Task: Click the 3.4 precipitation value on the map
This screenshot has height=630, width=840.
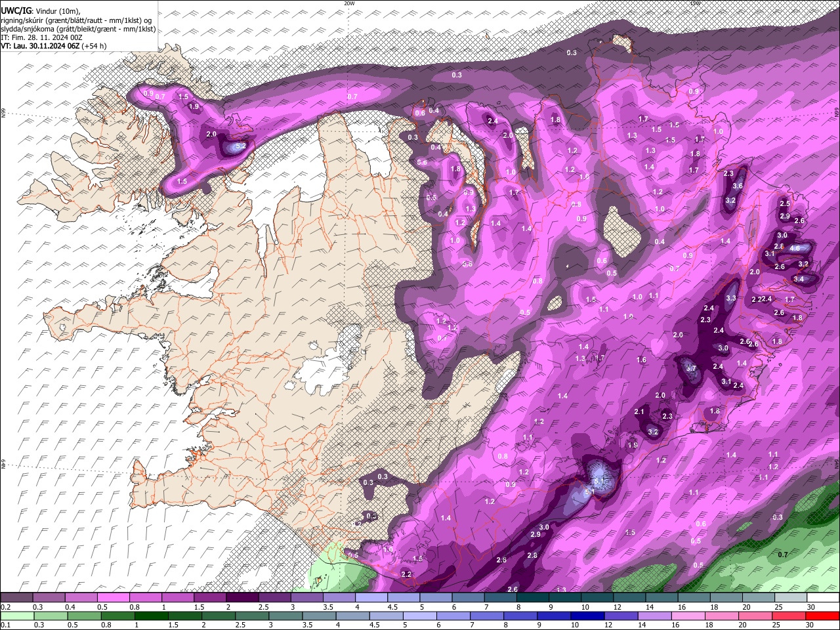Action: 799,279
